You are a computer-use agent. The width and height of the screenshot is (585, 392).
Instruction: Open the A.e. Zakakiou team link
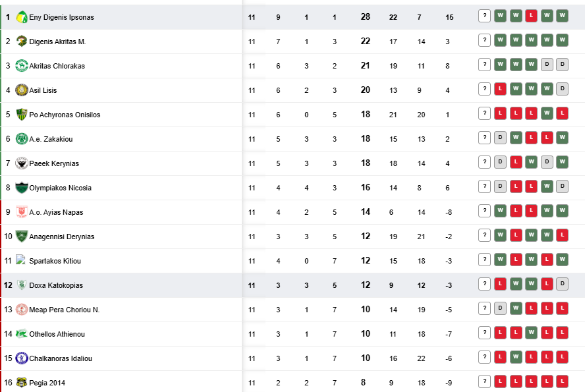[x=51, y=139]
